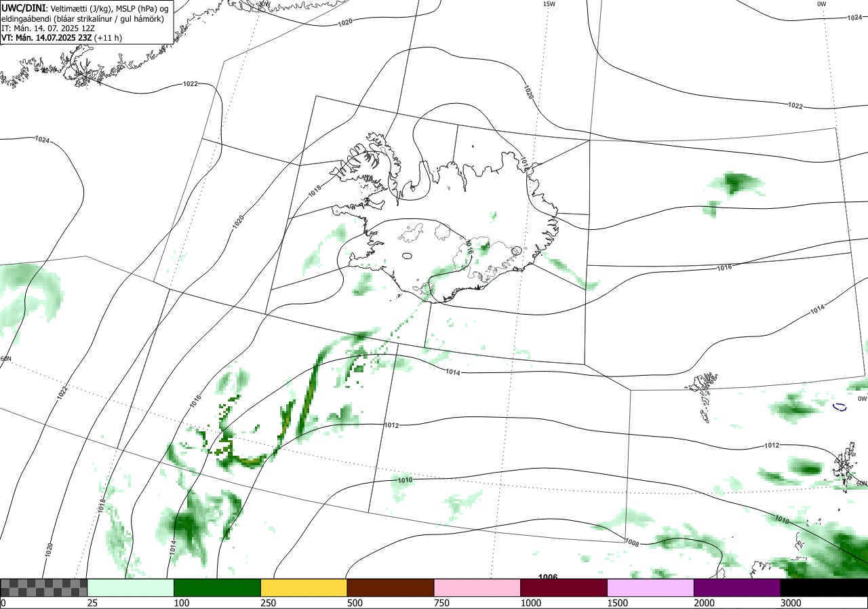Select the light purple 1500–2000 legend swatch
The image size is (868, 609).
click(x=651, y=587)
